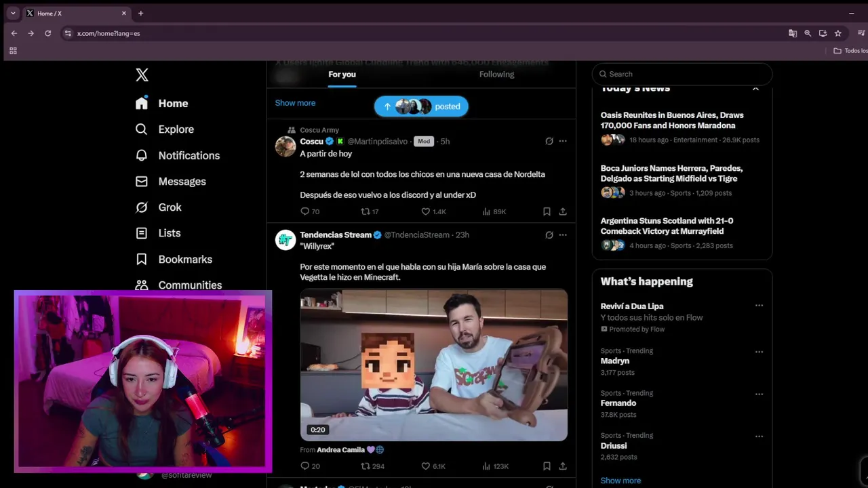Open Home in the sidebar
This screenshot has height=488, width=868.
[161, 103]
